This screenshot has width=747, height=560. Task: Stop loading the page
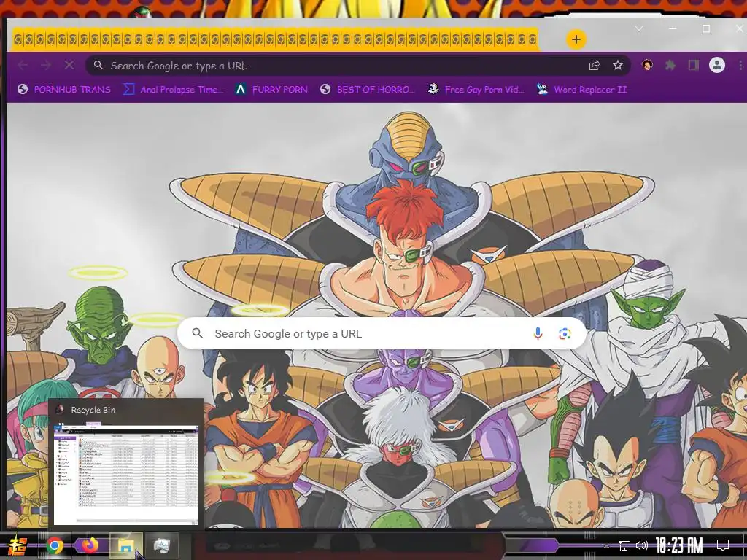pyautogui.click(x=69, y=65)
